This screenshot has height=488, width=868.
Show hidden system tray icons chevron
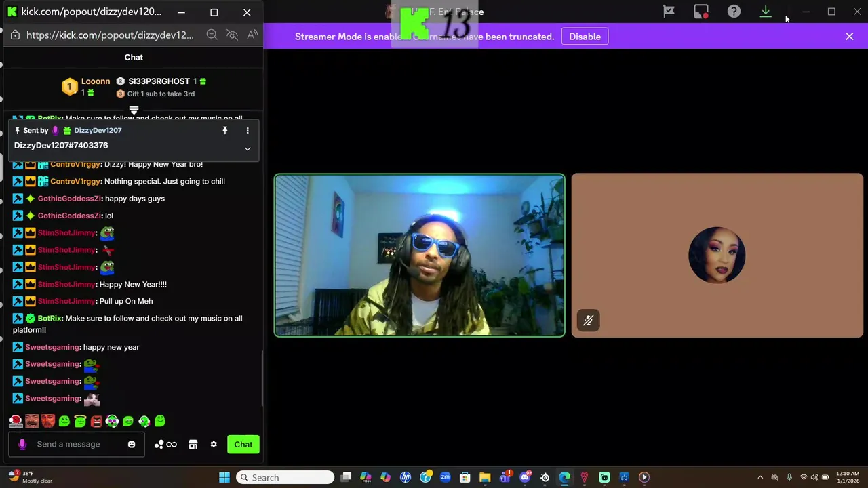[x=760, y=477]
